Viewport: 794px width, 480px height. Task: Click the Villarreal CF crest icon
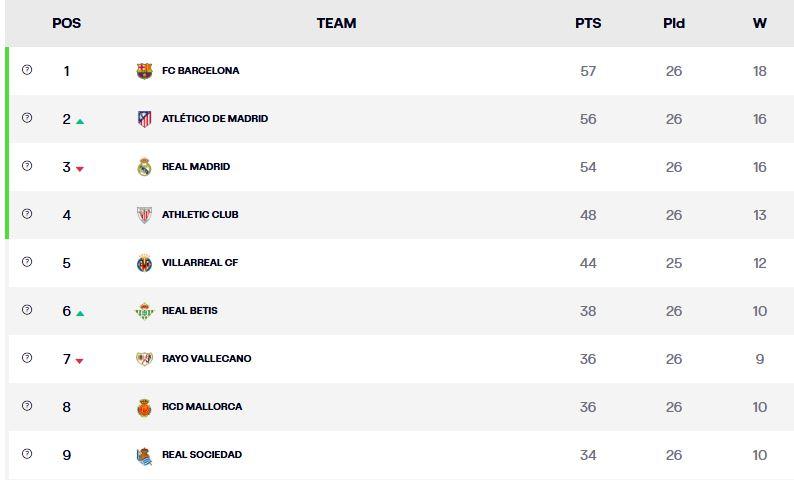[144, 263]
